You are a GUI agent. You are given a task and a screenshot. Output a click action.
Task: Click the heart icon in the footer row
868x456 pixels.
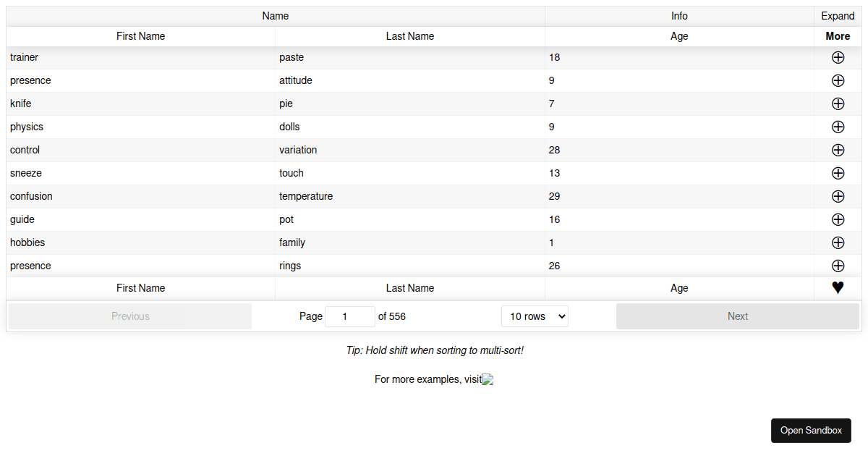tap(838, 287)
